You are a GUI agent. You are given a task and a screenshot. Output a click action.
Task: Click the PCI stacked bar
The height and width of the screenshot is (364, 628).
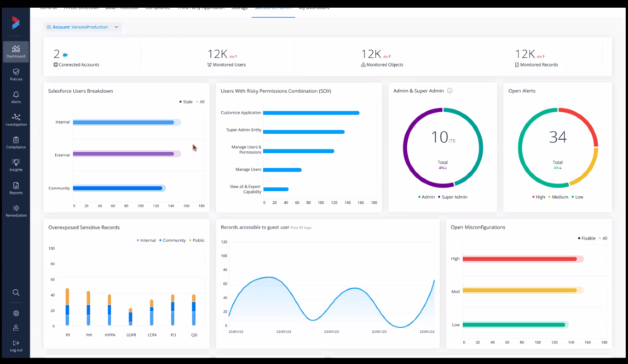coord(173,310)
